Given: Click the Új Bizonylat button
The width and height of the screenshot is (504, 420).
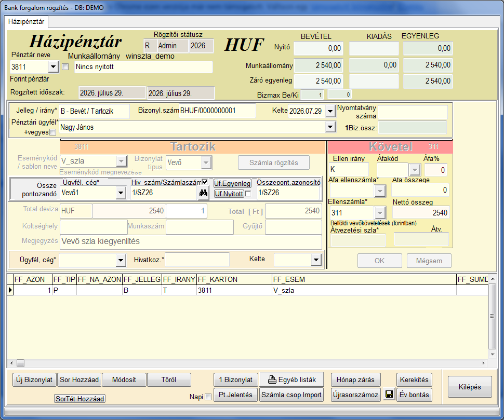Looking at the screenshot, I should [34, 380].
